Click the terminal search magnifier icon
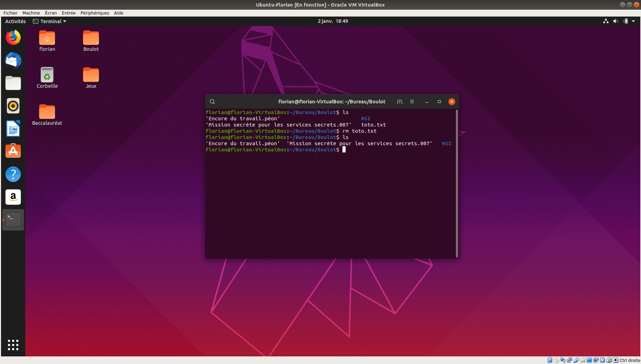 tap(212, 102)
